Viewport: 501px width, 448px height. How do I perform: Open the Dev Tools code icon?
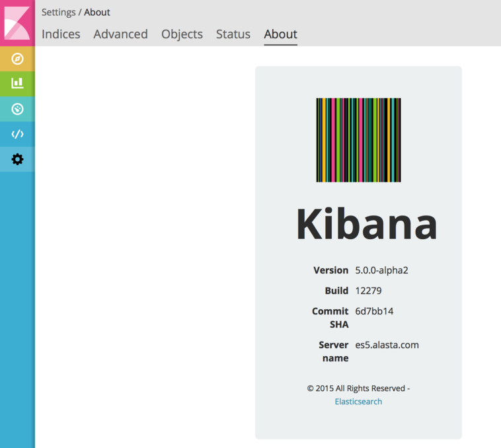click(x=17, y=134)
